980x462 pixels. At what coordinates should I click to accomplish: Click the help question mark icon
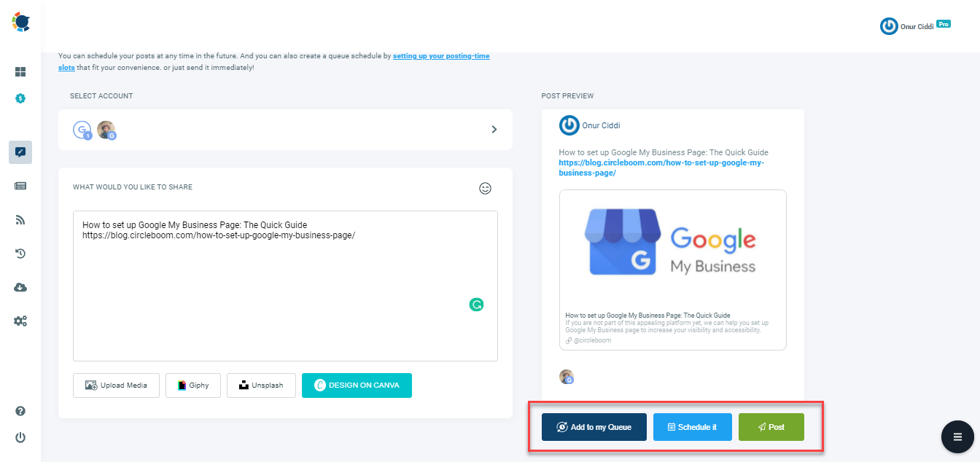(x=20, y=411)
